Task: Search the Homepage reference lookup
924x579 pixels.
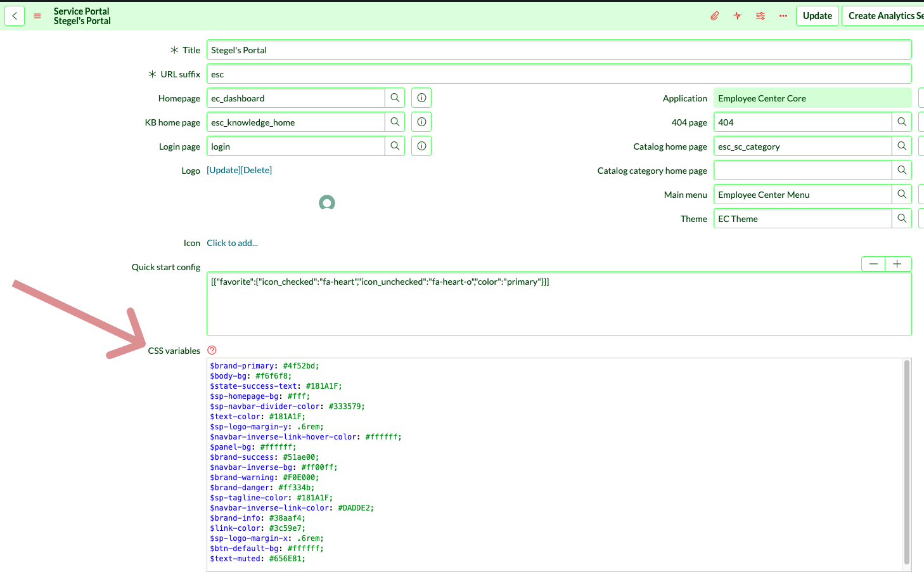Action: [395, 98]
